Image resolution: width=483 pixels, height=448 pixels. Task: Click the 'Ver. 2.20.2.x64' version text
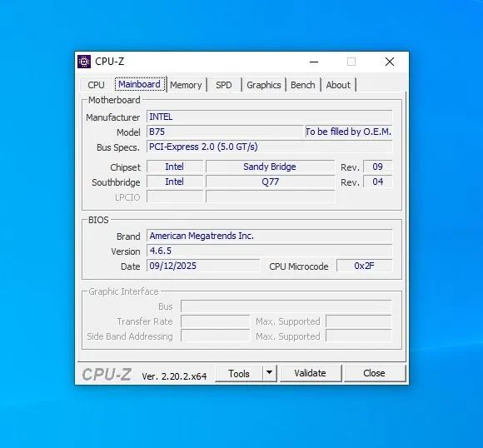(x=174, y=376)
